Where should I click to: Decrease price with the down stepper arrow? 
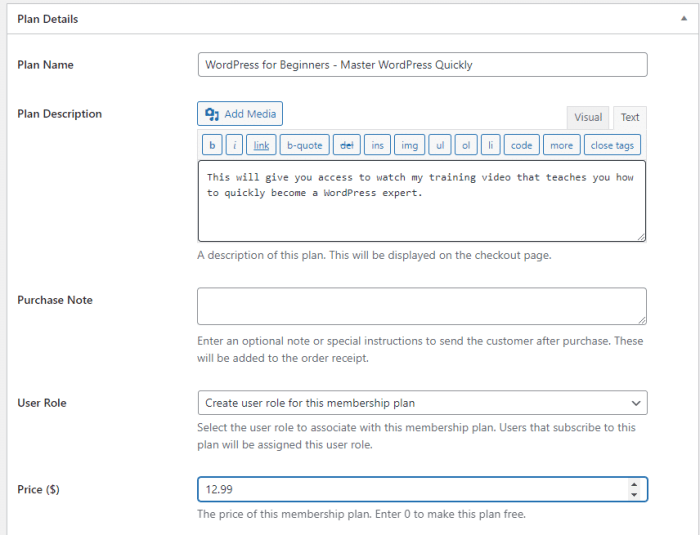point(634,494)
